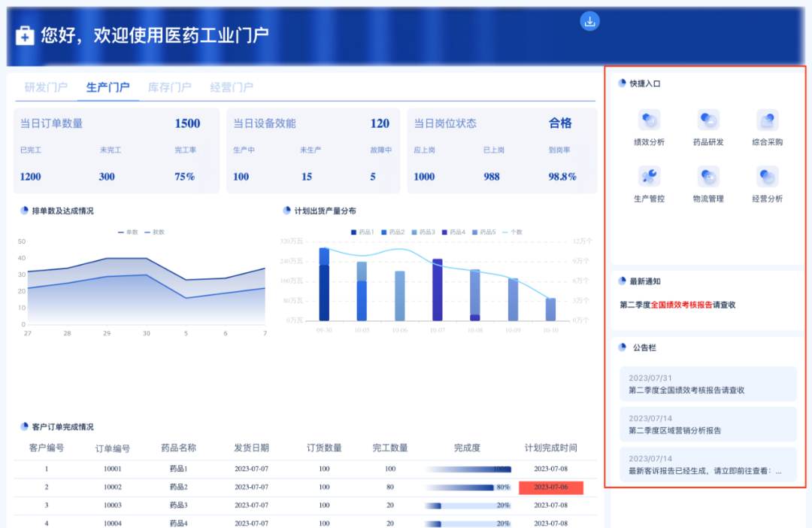
Task: Click the 当日订单数量 summary card title
Action: coord(51,123)
